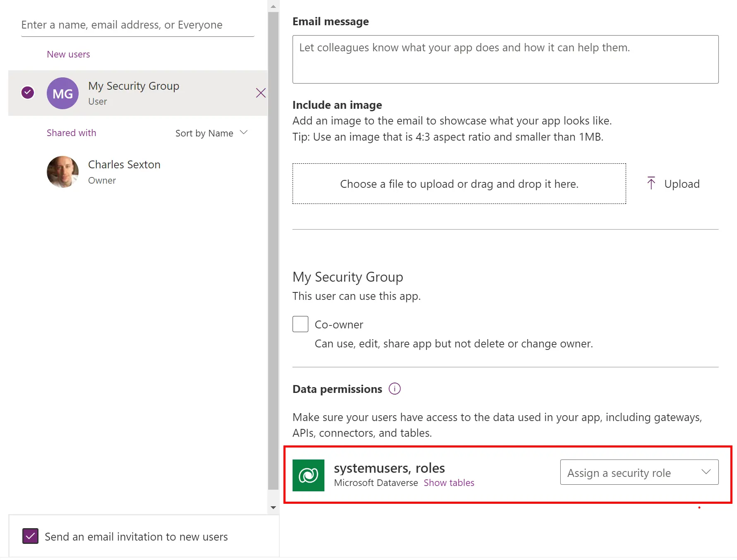
Task: Click the Upload button label
Action: click(682, 184)
